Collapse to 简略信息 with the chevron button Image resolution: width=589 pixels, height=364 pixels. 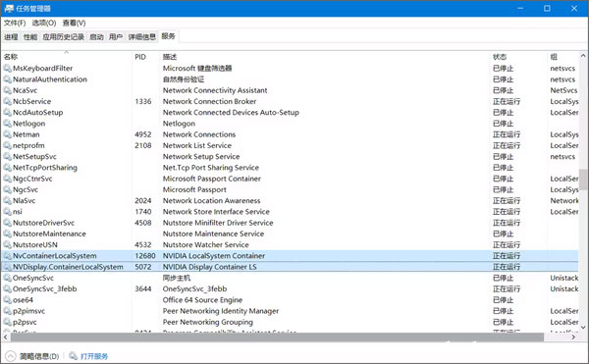[x=11, y=356]
